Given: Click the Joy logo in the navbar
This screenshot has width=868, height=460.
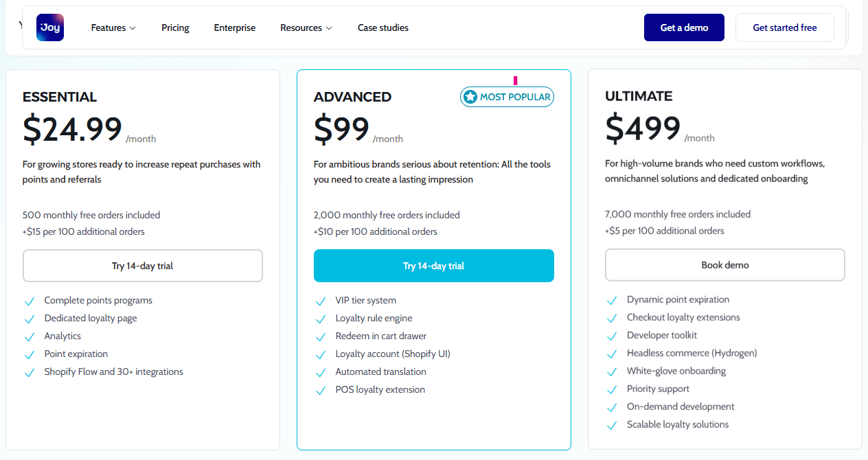Looking at the screenshot, I should pyautogui.click(x=49, y=27).
